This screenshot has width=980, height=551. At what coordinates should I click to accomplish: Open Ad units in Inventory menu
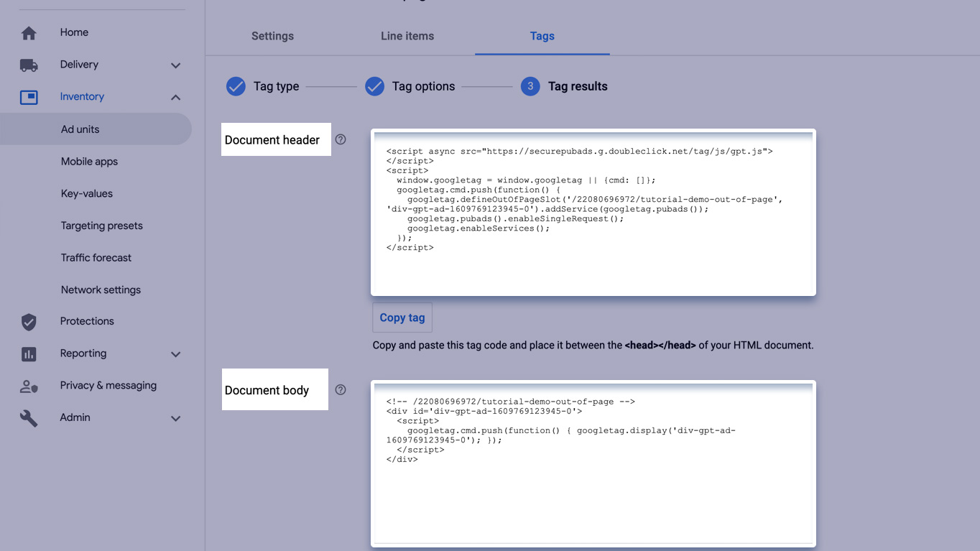pos(96,129)
